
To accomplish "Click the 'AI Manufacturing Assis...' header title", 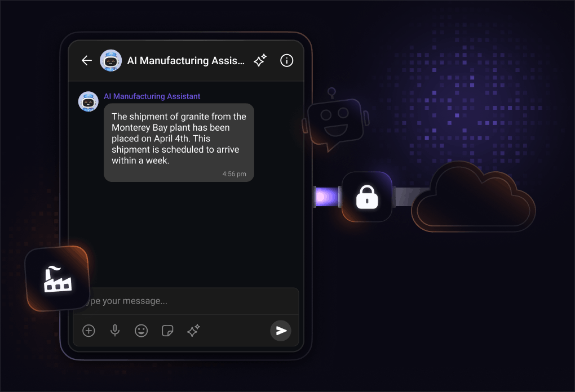I will [186, 60].
